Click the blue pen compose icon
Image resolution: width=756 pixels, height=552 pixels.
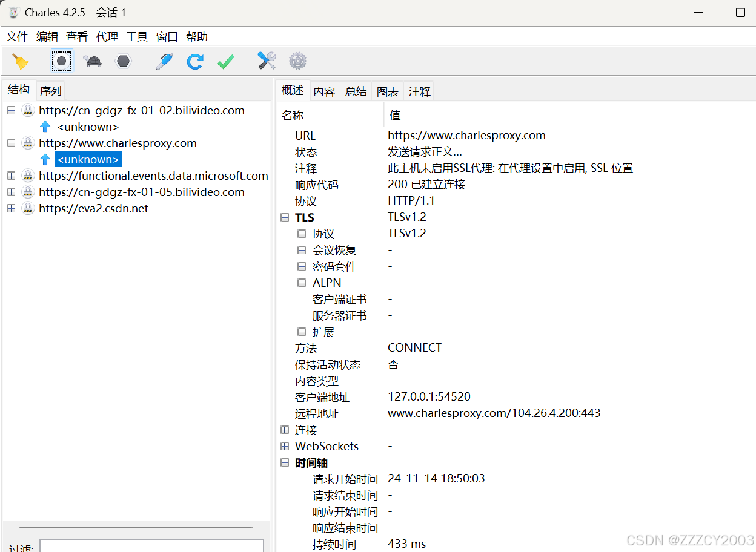(x=164, y=61)
